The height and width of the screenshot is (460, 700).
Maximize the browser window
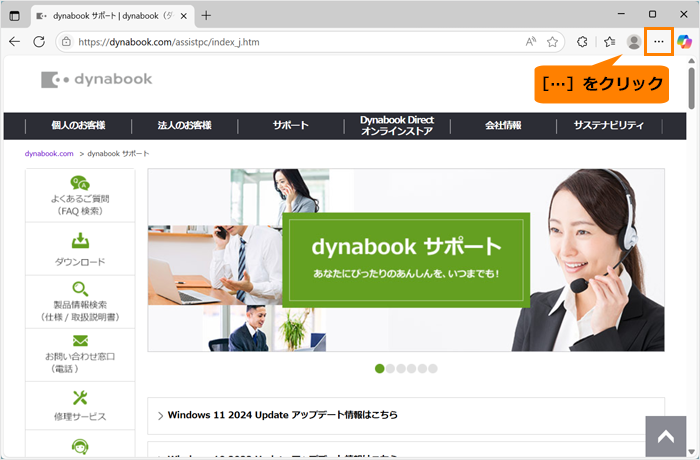click(x=652, y=14)
